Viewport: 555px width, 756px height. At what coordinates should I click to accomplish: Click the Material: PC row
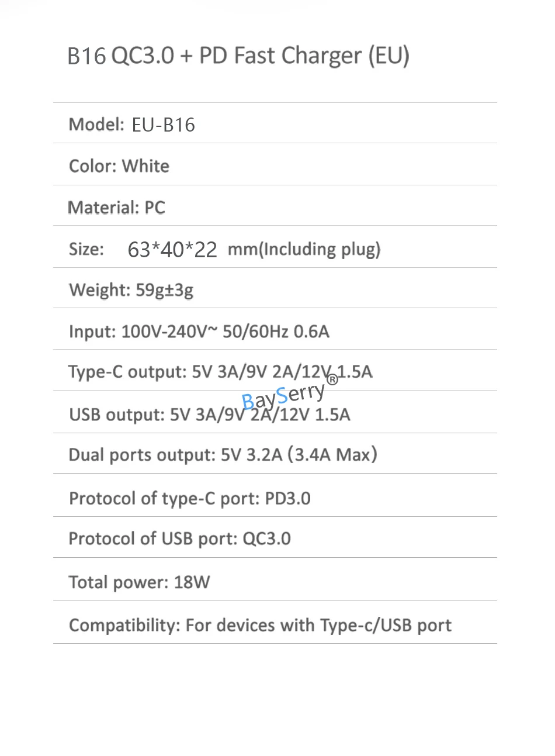click(x=117, y=208)
